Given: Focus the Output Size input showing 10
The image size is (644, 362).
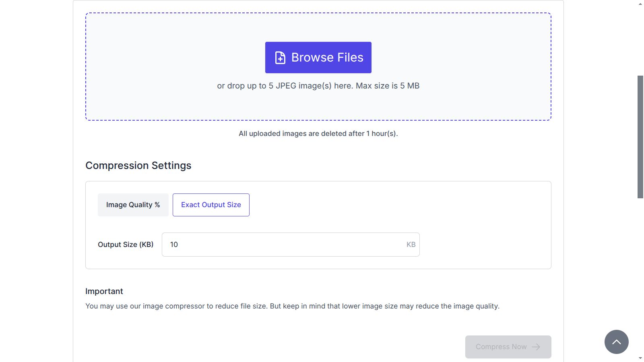Looking at the screenshot, I should click(282, 245).
